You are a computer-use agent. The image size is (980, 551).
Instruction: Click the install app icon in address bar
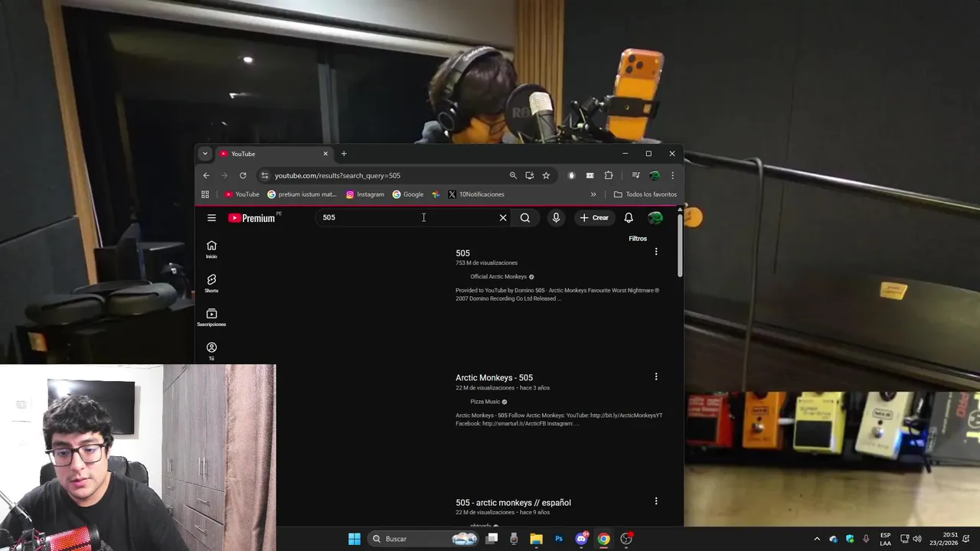click(529, 176)
